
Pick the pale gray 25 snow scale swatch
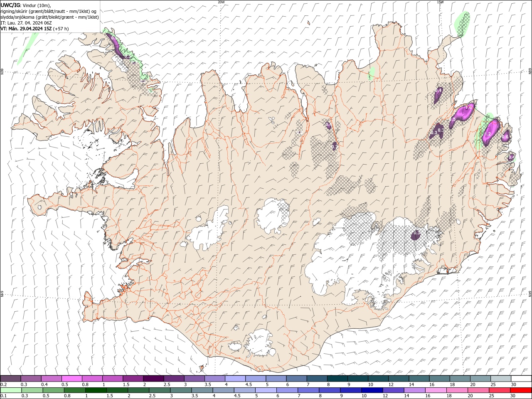click(501, 379)
